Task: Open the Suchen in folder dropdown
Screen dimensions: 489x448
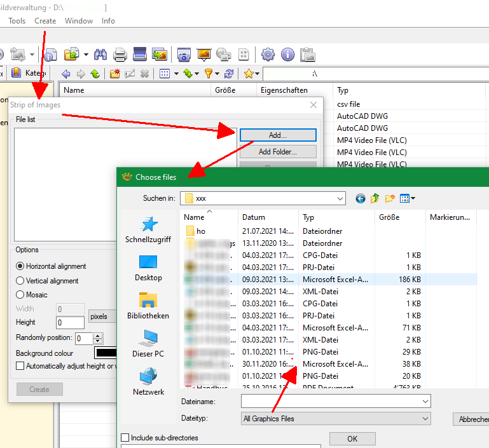Action: coord(340,198)
